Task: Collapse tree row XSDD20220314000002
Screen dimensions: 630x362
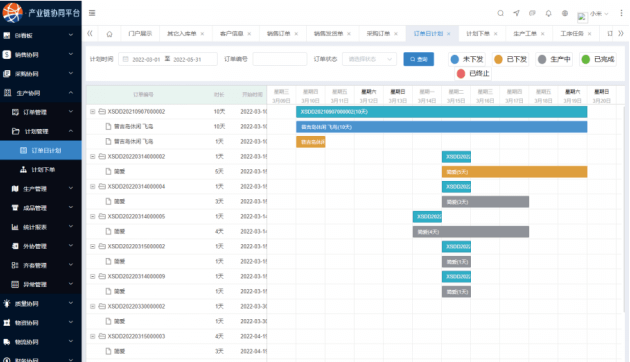Action: (92, 157)
